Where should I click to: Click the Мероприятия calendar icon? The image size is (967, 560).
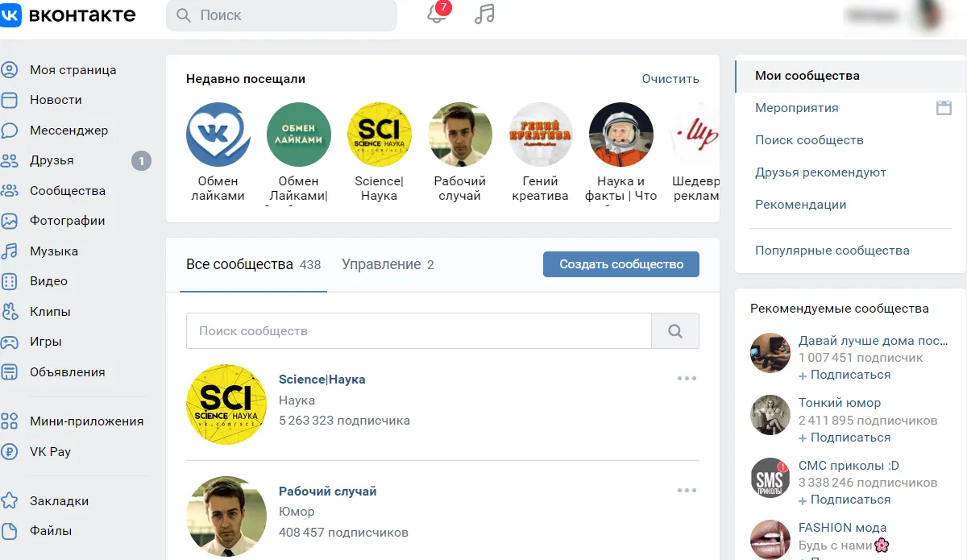[x=944, y=108]
